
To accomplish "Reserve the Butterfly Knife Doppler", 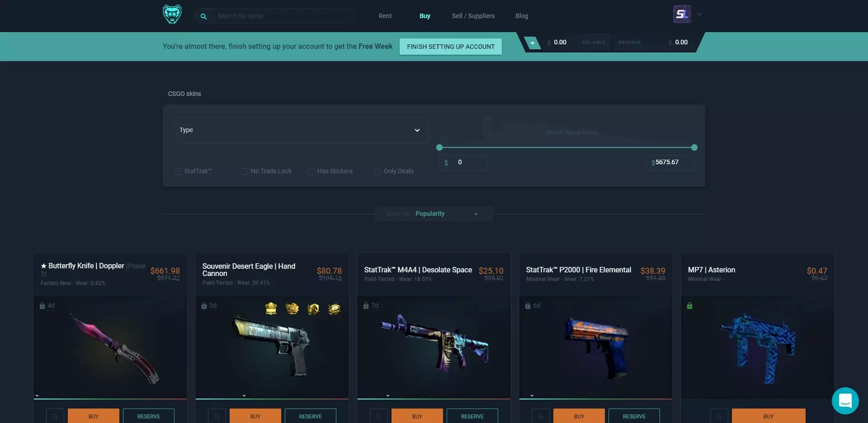I will [x=149, y=416].
